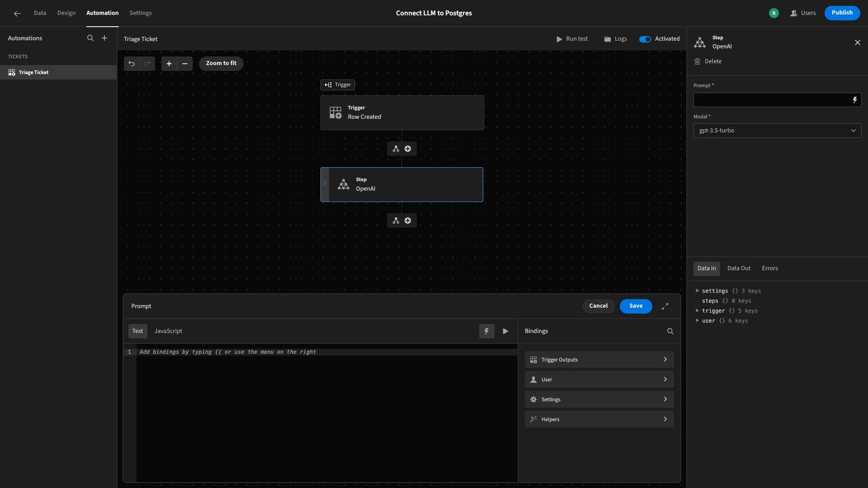Screen dimensions: 868x488
Task: Add a branch below the OpenAI step
Action: click(x=396, y=221)
